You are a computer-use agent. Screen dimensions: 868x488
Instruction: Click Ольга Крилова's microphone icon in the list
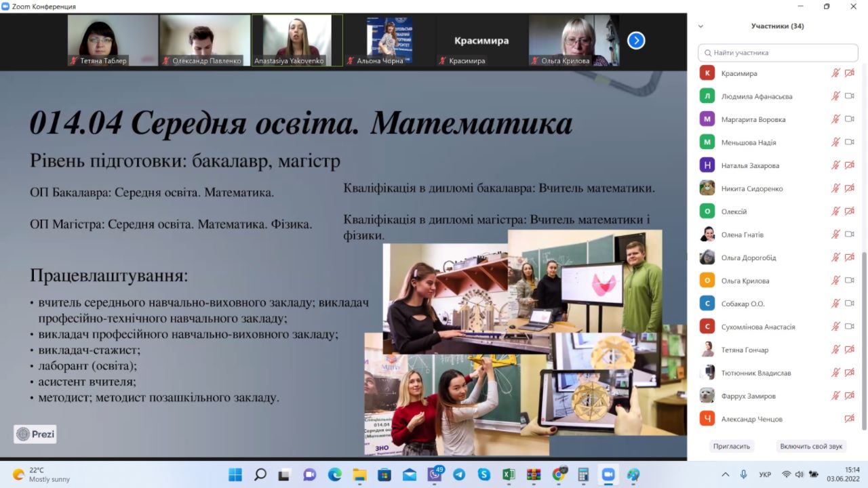[x=835, y=281]
